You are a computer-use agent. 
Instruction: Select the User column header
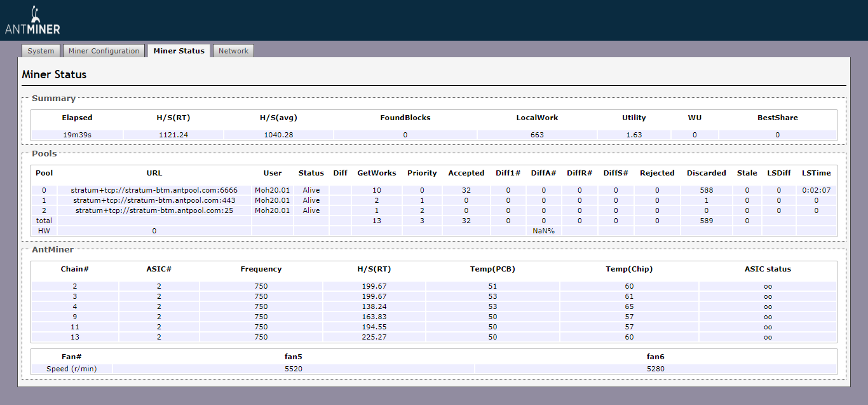[273, 173]
